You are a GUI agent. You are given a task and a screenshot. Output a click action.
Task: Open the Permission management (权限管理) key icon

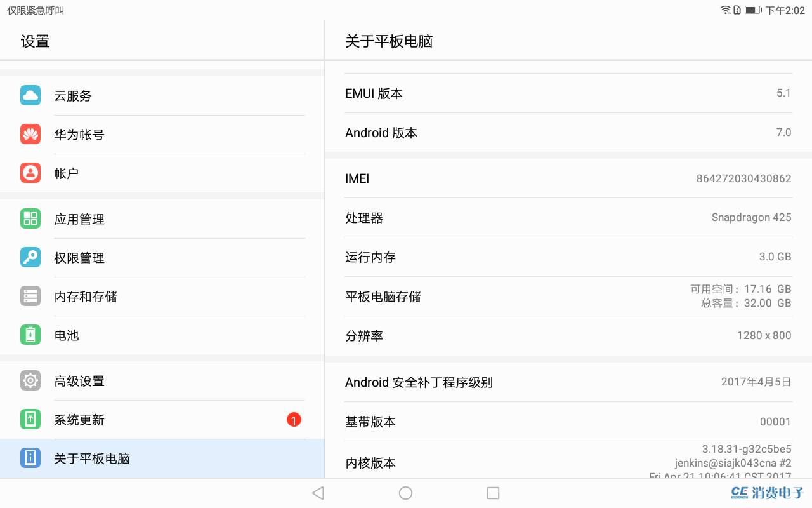click(30, 257)
